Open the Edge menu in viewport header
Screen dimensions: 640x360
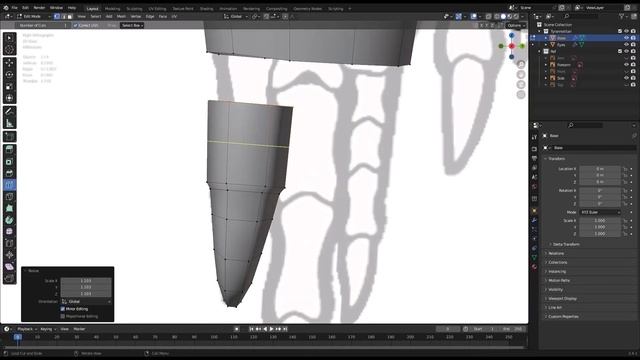pyautogui.click(x=150, y=16)
